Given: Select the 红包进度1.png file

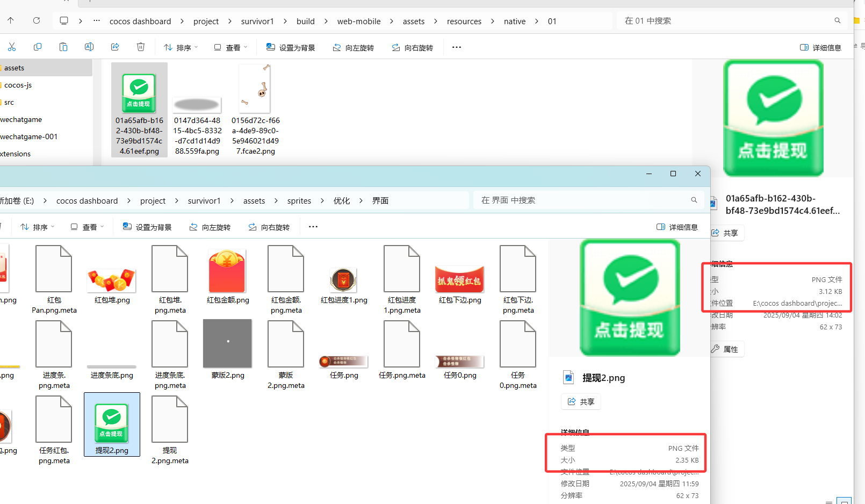Looking at the screenshot, I should 344,285.
